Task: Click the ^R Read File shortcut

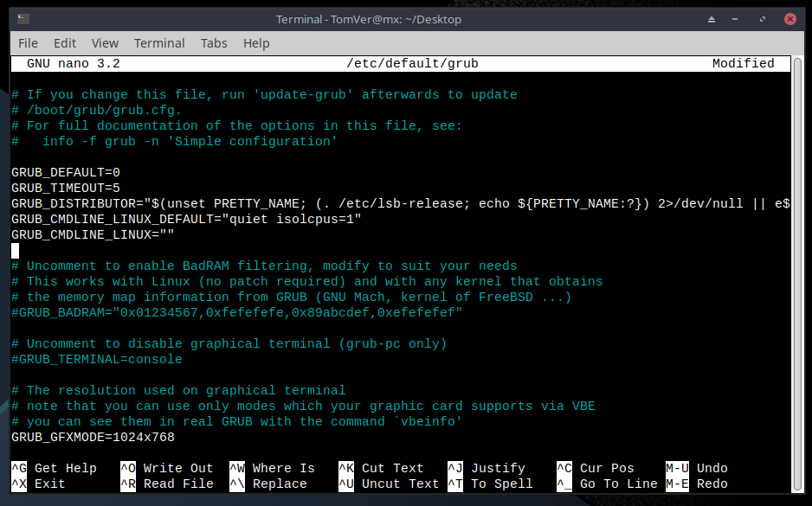Action: (167, 484)
